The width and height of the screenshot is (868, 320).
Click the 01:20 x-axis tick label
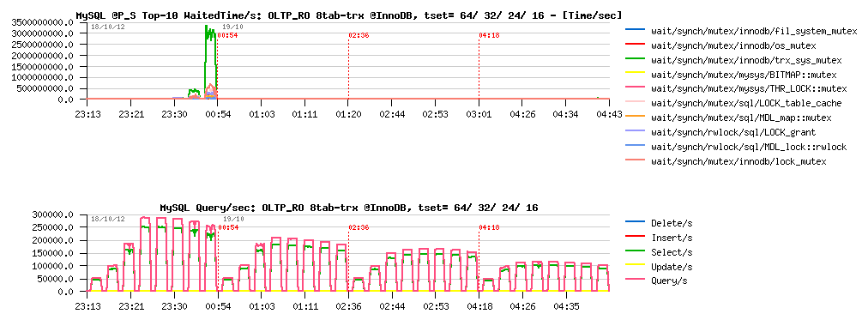click(348, 115)
